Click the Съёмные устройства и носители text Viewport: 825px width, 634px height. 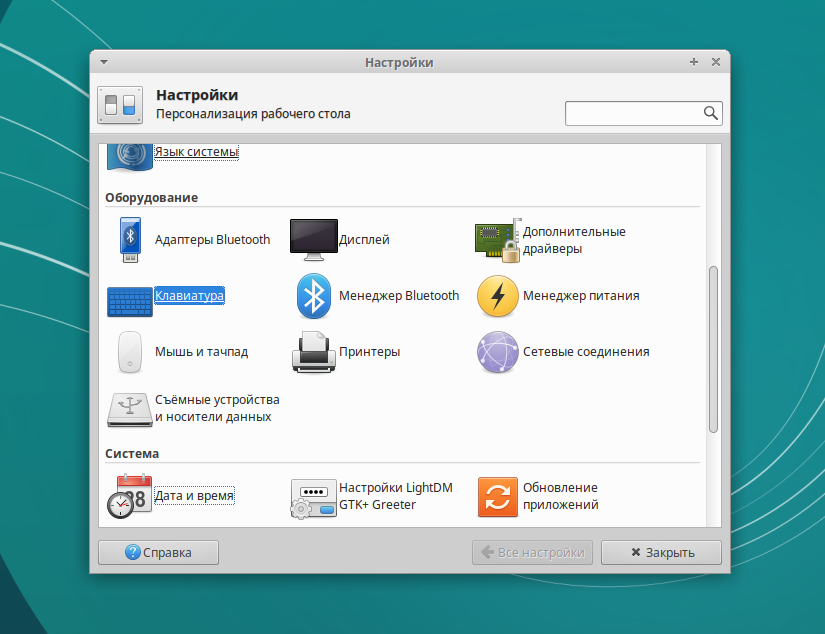click(x=217, y=408)
